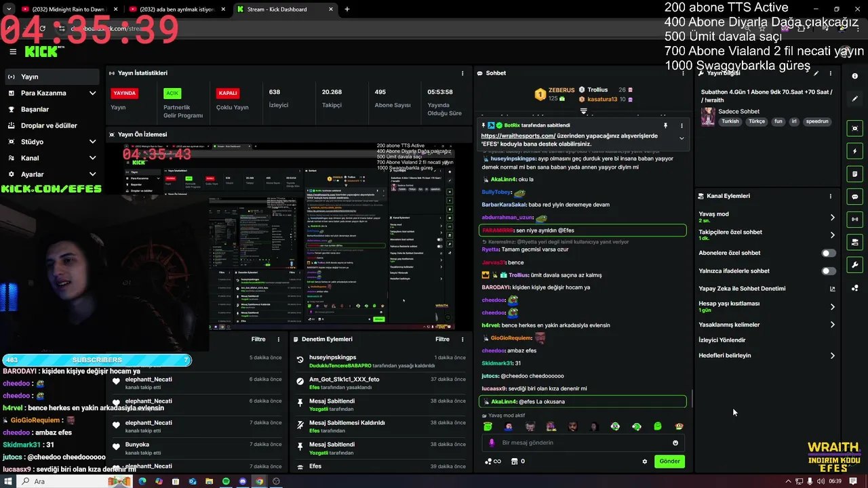The image size is (868, 488).
Task: Click the wraithesports.com link in the pinned message
Action: tap(518, 136)
